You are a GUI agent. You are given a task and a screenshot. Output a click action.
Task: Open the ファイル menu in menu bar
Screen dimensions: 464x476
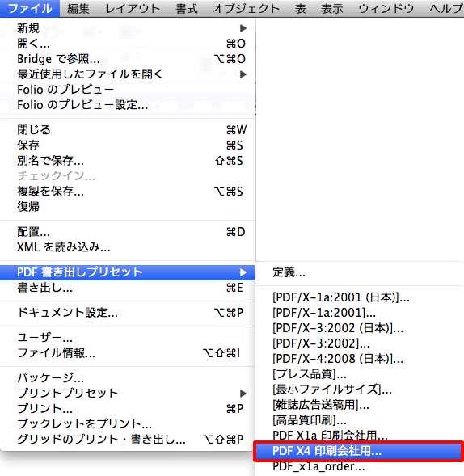click(x=30, y=9)
